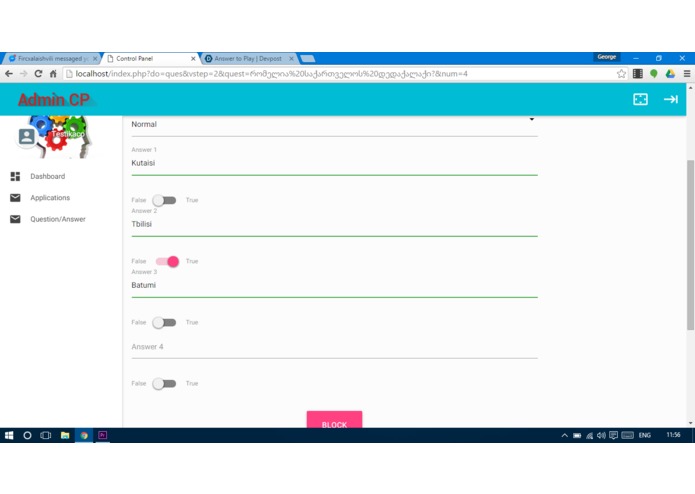
Task: Click the logout arrow icon in header
Action: tap(671, 99)
